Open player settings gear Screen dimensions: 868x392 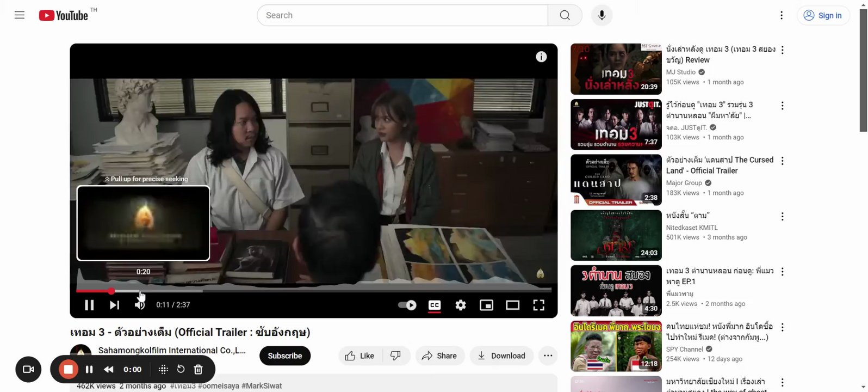tap(461, 305)
